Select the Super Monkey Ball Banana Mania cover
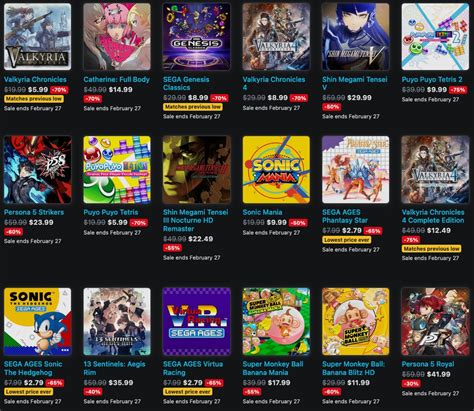This screenshot has width=474, height=411. [x=276, y=322]
